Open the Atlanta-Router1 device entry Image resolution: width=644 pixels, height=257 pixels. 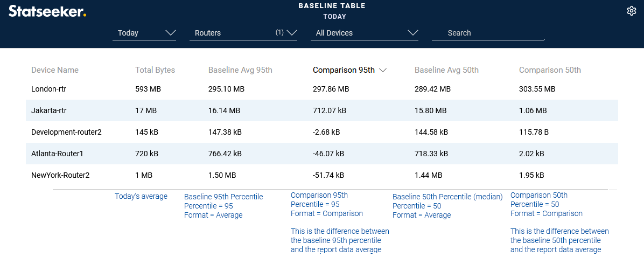[58, 154]
